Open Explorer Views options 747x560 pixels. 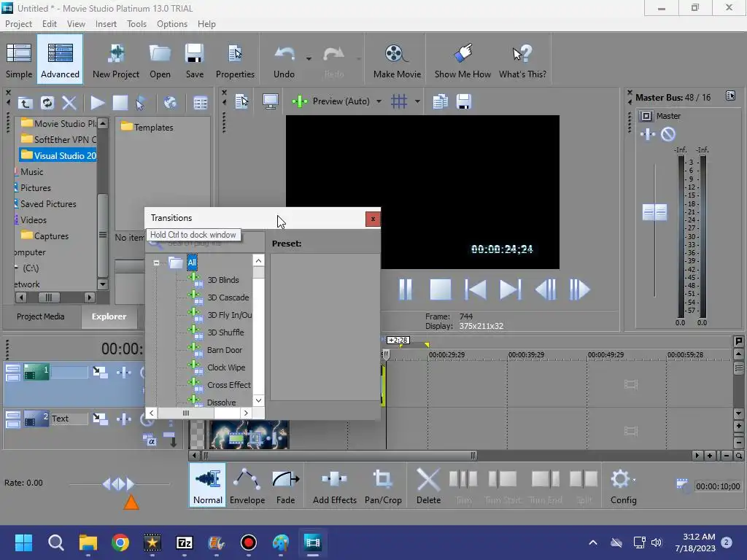pyautogui.click(x=200, y=102)
